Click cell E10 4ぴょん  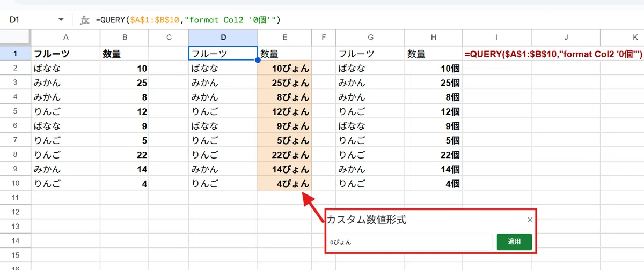(x=284, y=183)
